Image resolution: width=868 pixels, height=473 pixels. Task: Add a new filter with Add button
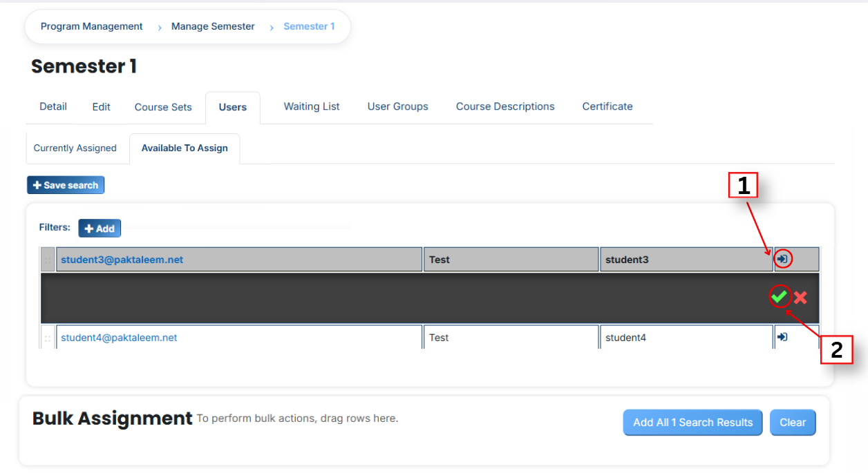tap(100, 229)
